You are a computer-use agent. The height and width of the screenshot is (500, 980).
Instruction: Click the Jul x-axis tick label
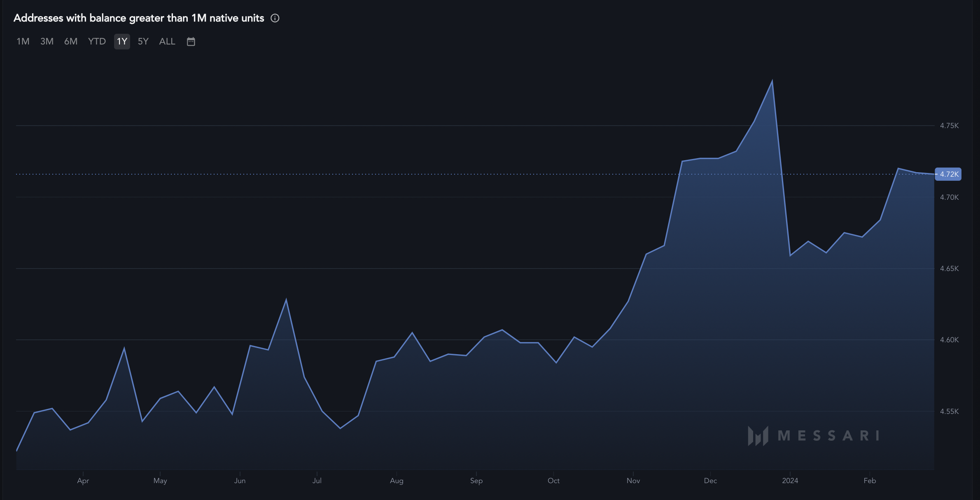pyautogui.click(x=317, y=481)
